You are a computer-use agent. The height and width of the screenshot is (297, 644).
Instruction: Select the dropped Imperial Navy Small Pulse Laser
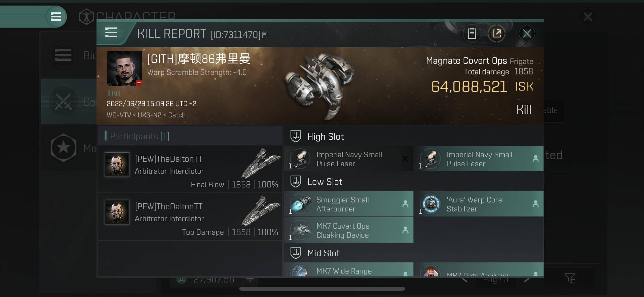click(479, 159)
